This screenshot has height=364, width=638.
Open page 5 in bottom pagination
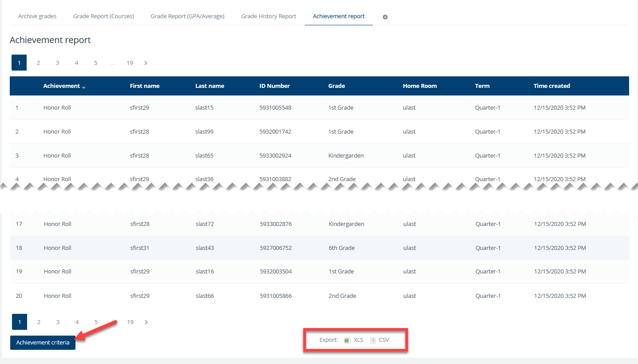[x=96, y=322]
